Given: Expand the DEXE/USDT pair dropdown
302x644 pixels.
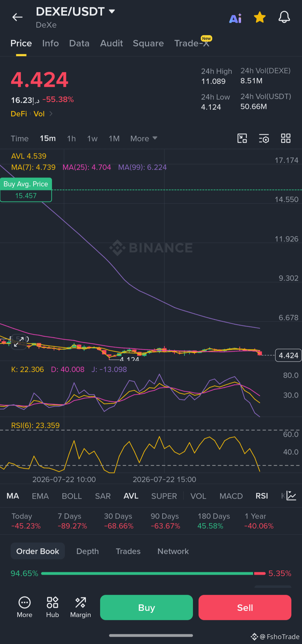Looking at the screenshot, I should click(x=112, y=11).
